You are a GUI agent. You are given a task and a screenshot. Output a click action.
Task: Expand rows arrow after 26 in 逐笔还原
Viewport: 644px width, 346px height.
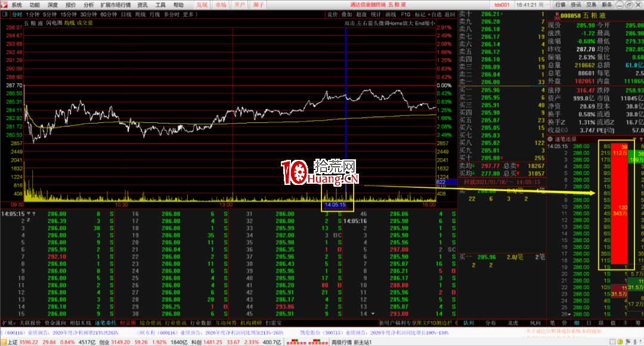coord(569,314)
